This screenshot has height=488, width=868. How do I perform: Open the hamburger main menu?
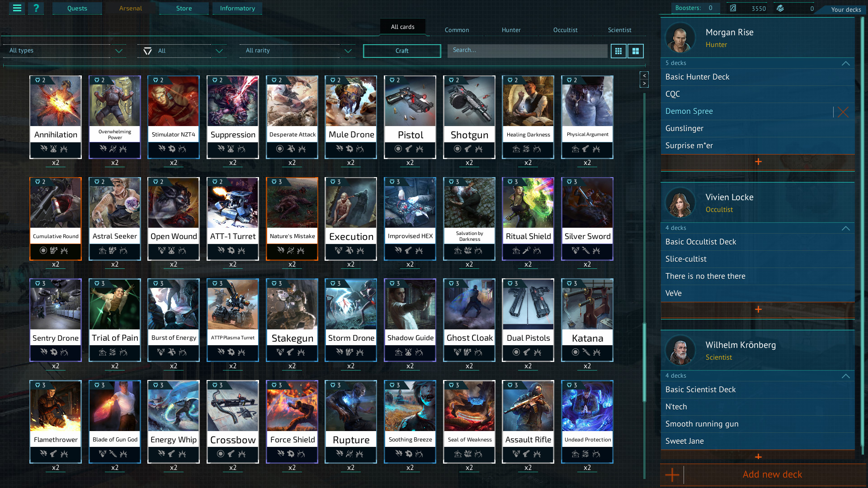coord(17,8)
